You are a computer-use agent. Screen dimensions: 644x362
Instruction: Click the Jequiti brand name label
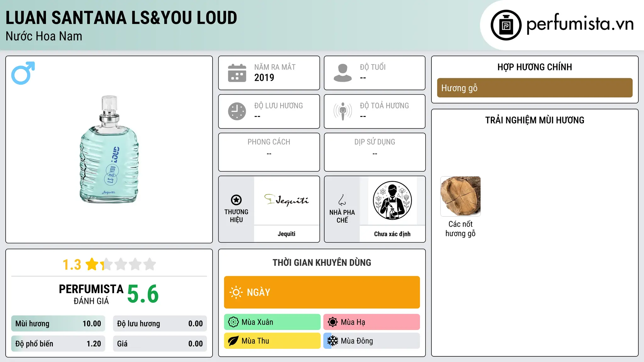click(286, 234)
